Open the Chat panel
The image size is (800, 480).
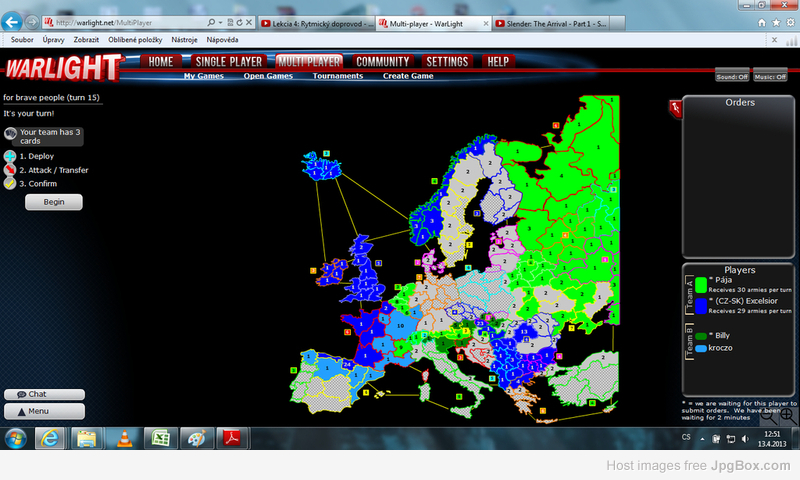[44, 394]
